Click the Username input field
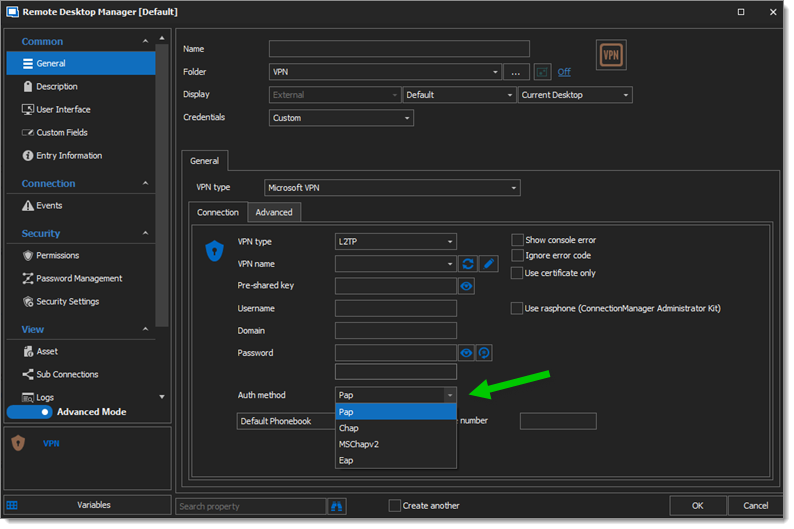Viewport: 794px width, 529px height. [x=396, y=308]
